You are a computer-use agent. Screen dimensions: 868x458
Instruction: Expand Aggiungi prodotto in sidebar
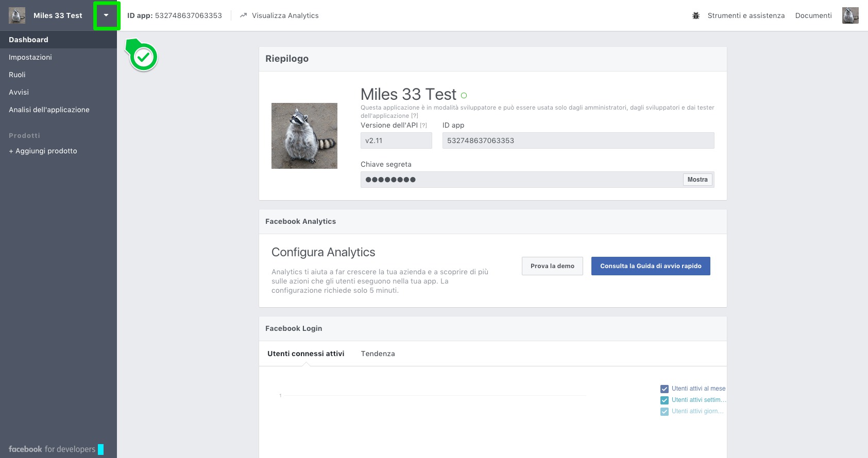[43, 151]
